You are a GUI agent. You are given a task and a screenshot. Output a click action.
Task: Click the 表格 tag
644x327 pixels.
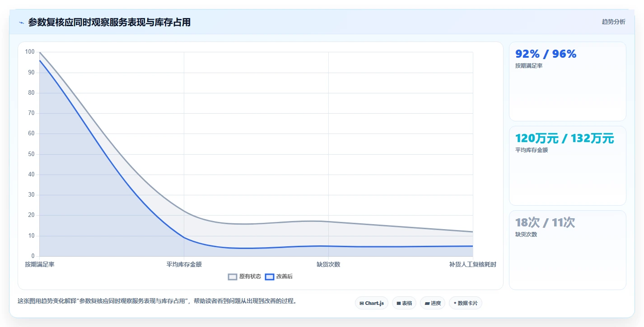(404, 303)
